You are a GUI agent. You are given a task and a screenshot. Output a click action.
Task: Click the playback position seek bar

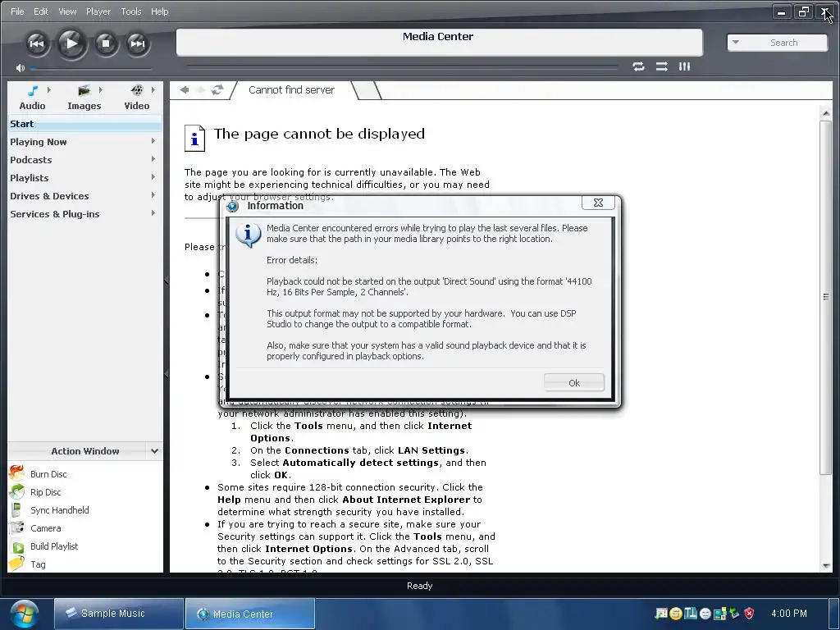tap(402, 67)
